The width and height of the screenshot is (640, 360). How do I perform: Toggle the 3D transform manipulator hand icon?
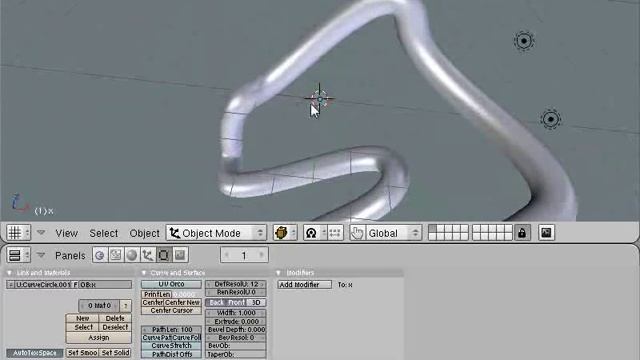(357, 233)
